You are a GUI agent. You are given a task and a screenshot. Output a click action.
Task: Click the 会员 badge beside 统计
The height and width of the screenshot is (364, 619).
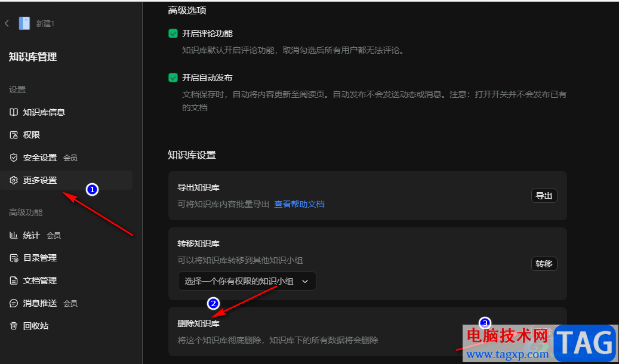click(x=54, y=236)
